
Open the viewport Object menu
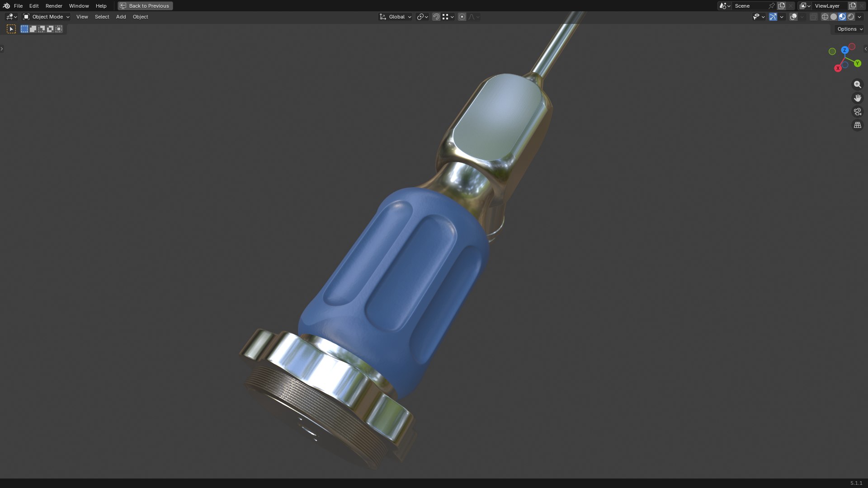(140, 17)
